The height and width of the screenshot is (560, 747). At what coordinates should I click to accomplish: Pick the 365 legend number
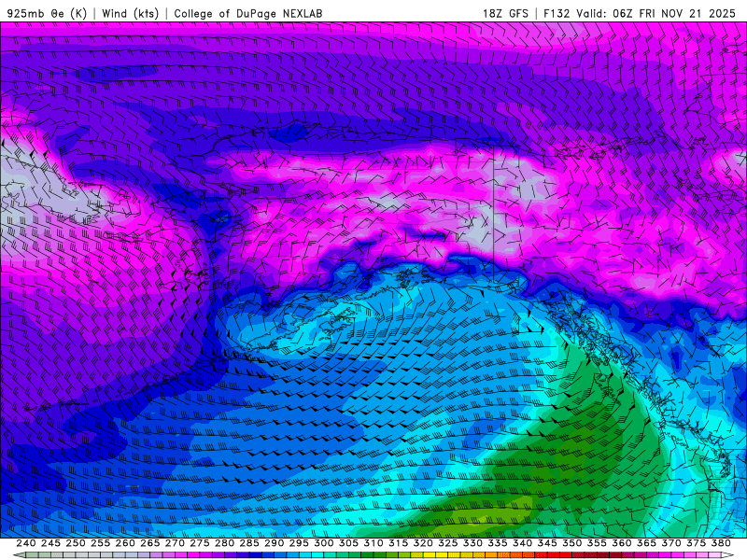646,543
